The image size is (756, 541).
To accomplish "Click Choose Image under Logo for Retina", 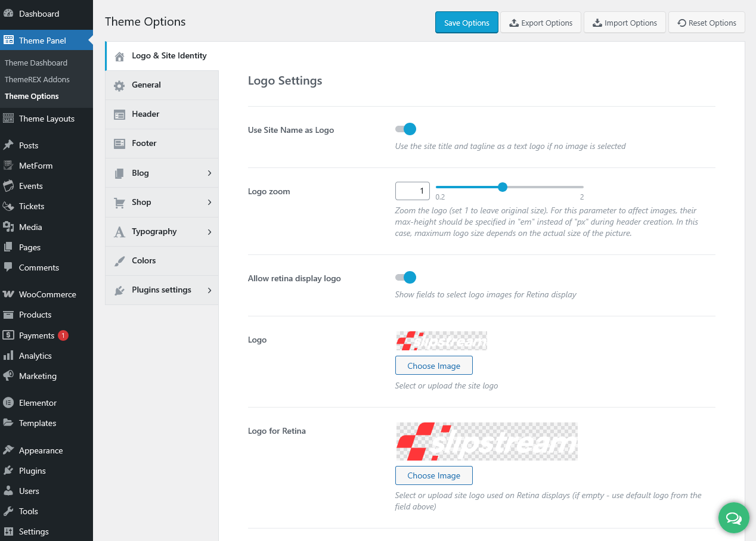I will [x=433, y=475].
